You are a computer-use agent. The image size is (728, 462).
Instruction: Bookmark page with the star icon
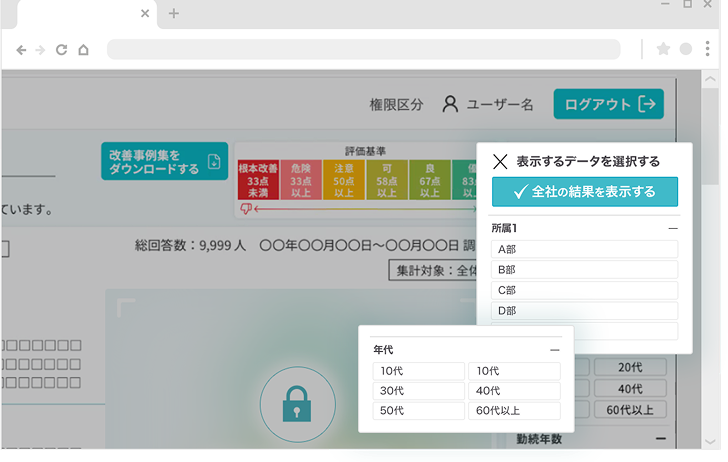click(663, 49)
